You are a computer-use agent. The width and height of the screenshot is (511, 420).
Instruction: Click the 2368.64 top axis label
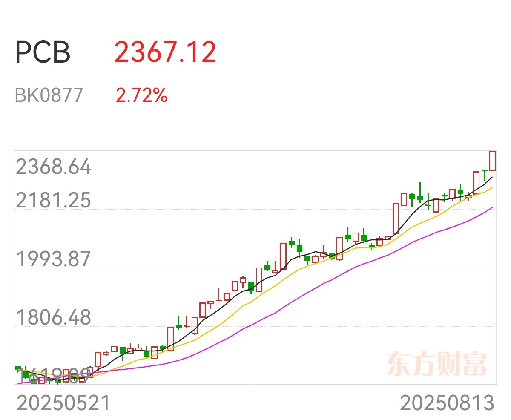pos(54,167)
